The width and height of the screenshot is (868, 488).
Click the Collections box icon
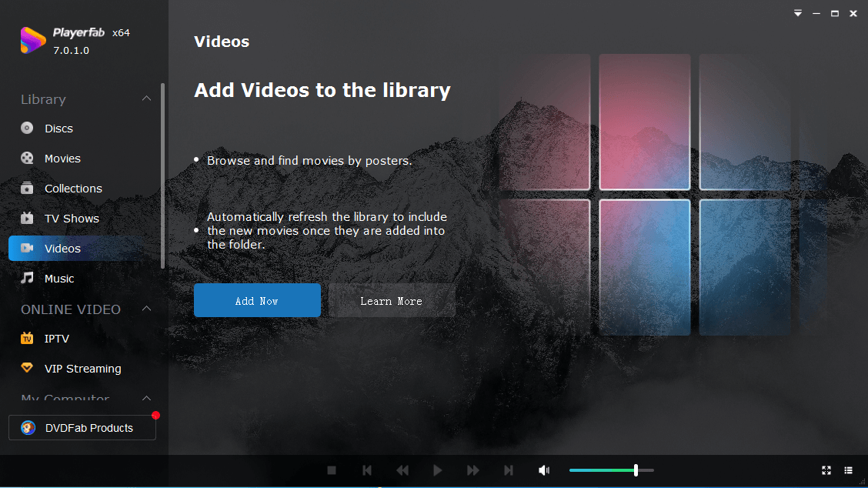(x=27, y=188)
